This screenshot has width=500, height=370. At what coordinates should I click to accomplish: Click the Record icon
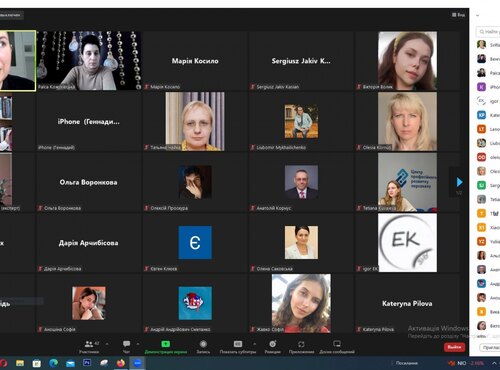coord(203,344)
